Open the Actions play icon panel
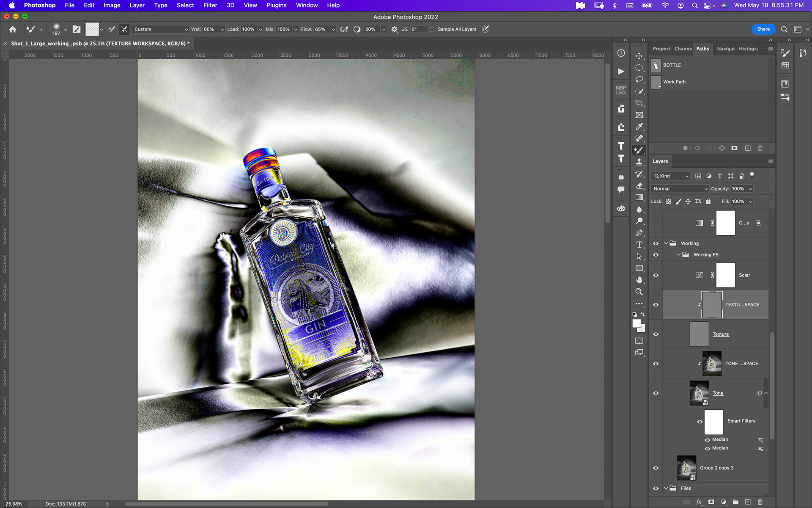Image resolution: width=812 pixels, height=508 pixels. [621, 72]
